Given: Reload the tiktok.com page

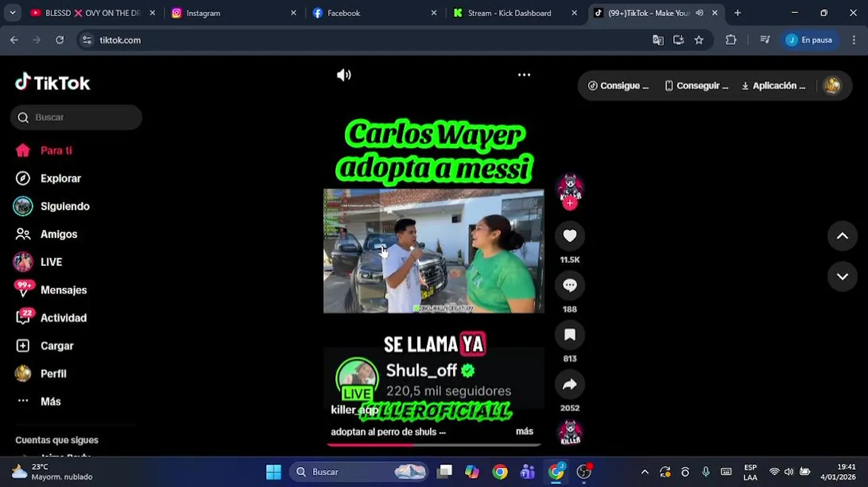Looking at the screenshot, I should (x=59, y=40).
